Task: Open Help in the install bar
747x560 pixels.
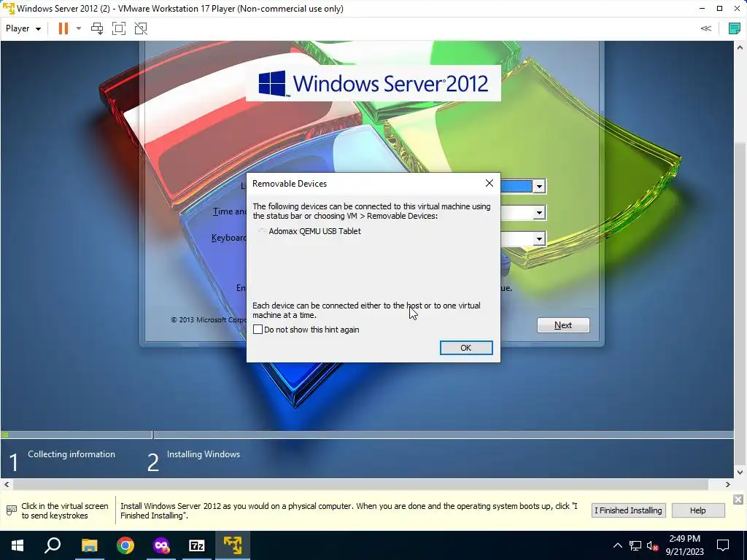Action: 698,510
